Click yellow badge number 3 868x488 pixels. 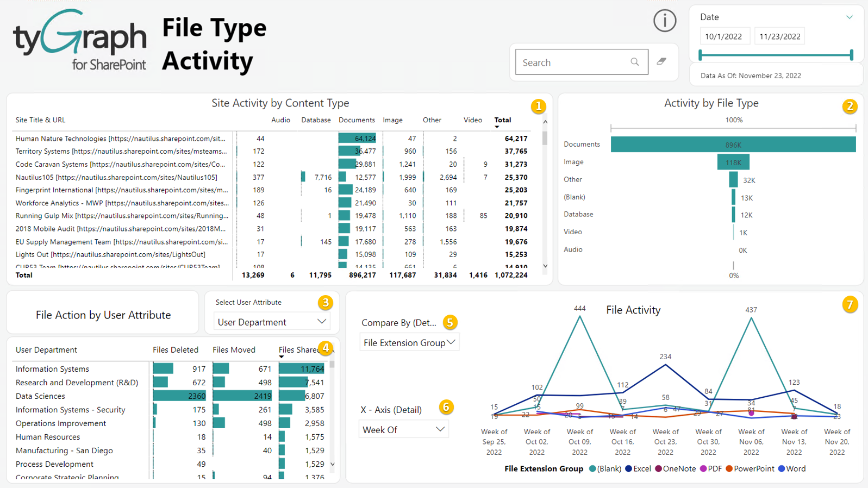click(x=325, y=303)
